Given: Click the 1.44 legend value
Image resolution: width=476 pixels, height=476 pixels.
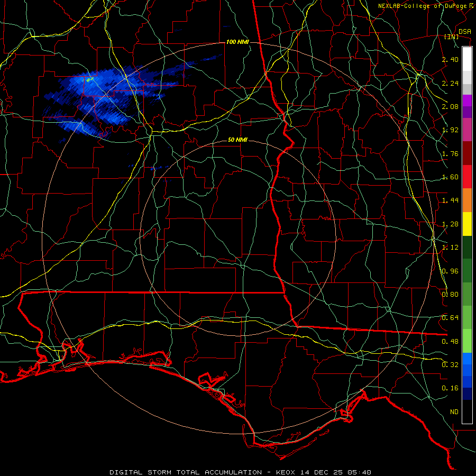Looking at the screenshot, I should (450, 200).
